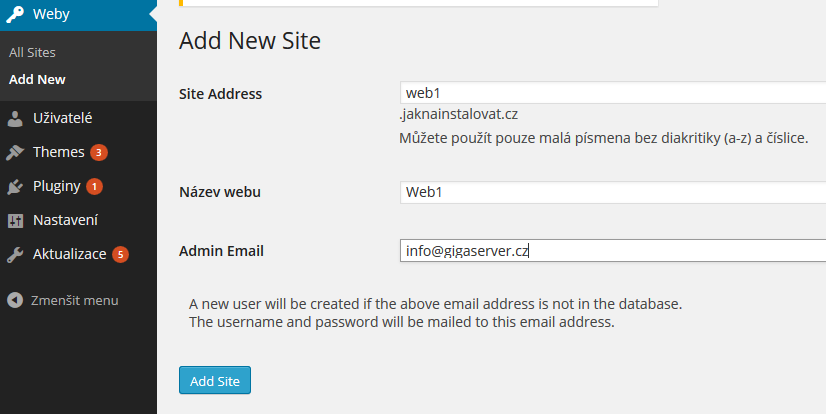
Task: Click the Aktualizace wrench icon
Action: (15, 254)
